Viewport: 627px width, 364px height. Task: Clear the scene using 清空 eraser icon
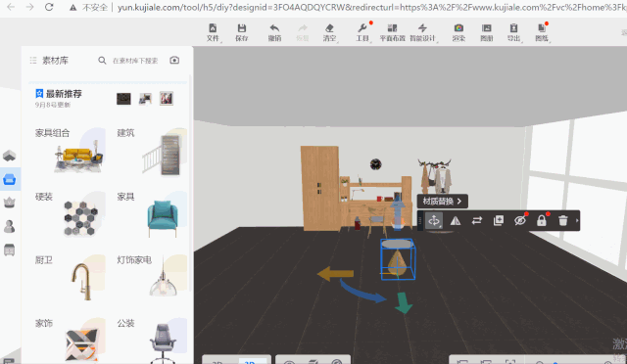329,32
